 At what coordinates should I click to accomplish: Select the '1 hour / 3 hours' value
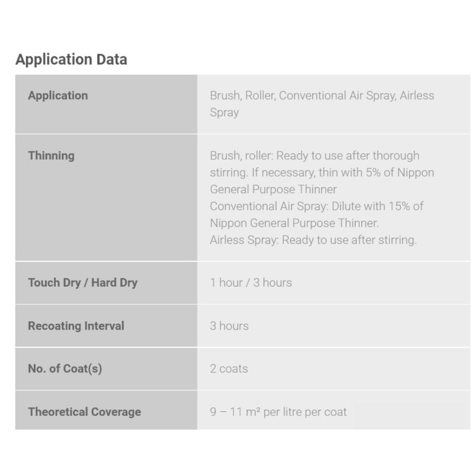click(x=250, y=283)
